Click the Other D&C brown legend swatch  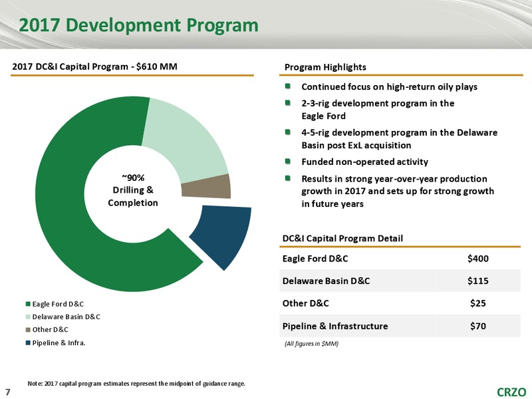pos(28,330)
